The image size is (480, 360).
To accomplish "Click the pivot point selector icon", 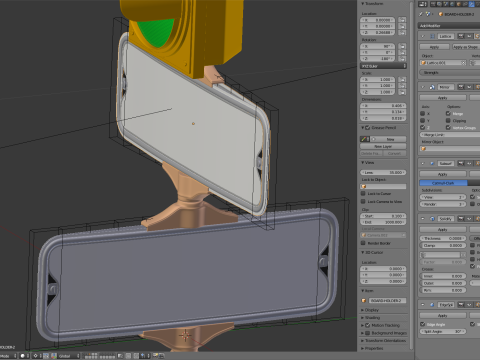I will point(35,356).
